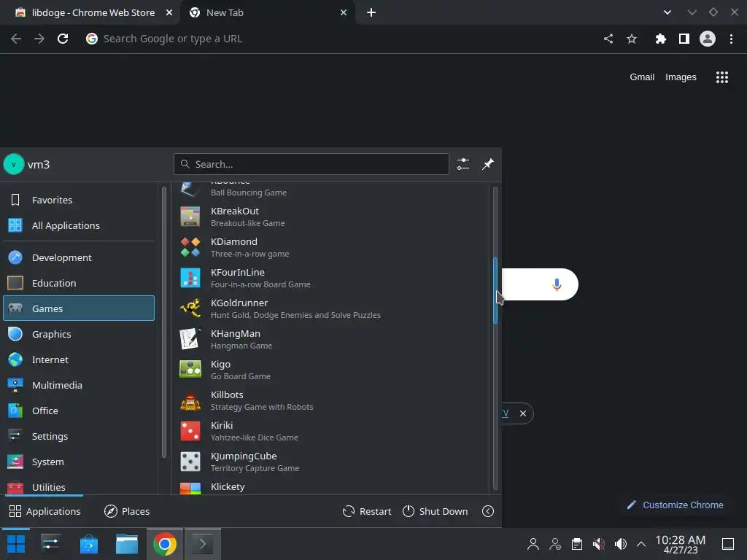Launch KDiamond three-in-a-row game
Screen dimensions: 747x560
[x=330, y=247]
